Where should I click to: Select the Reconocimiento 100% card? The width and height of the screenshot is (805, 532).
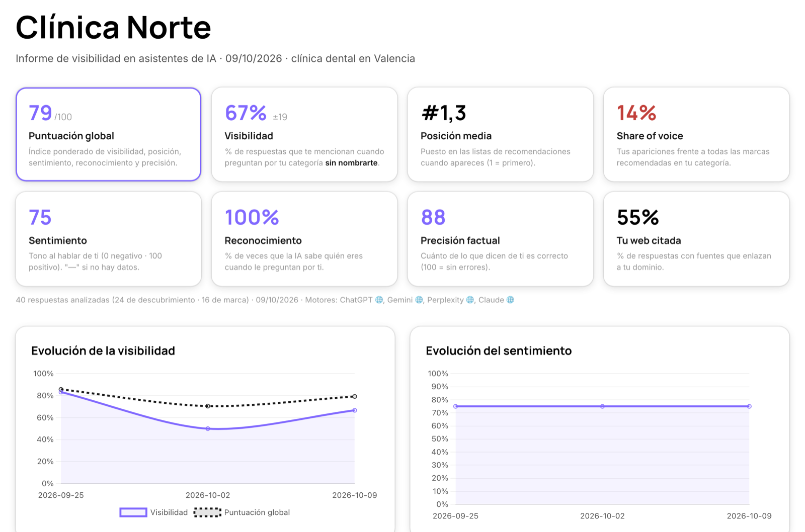click(304, 239)
